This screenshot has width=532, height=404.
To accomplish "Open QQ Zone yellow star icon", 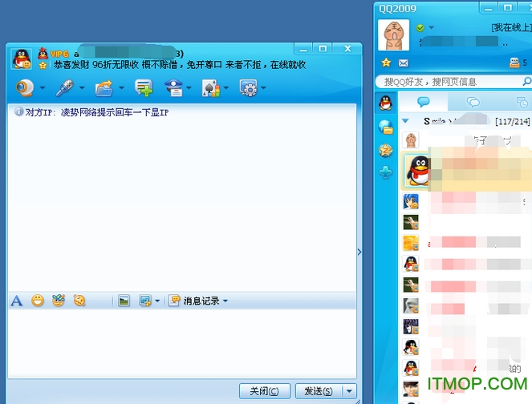I will point(386,63).
